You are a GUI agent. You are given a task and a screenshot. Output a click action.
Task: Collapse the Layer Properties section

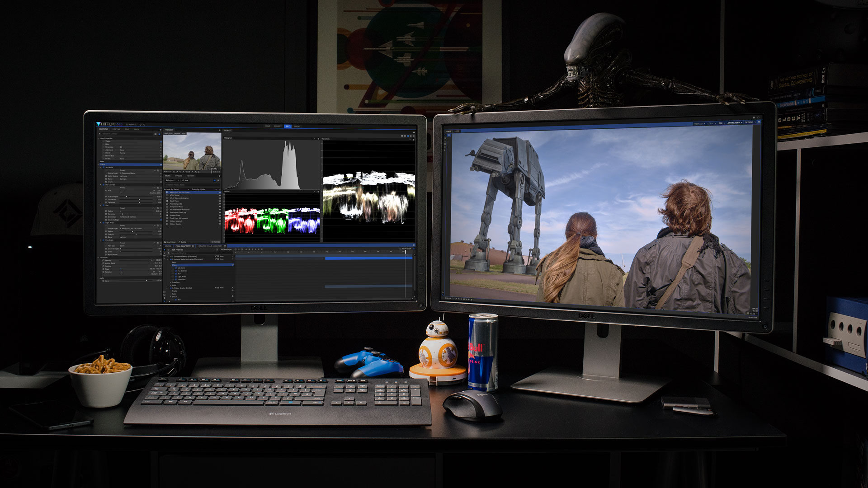(x=98, y=138)
